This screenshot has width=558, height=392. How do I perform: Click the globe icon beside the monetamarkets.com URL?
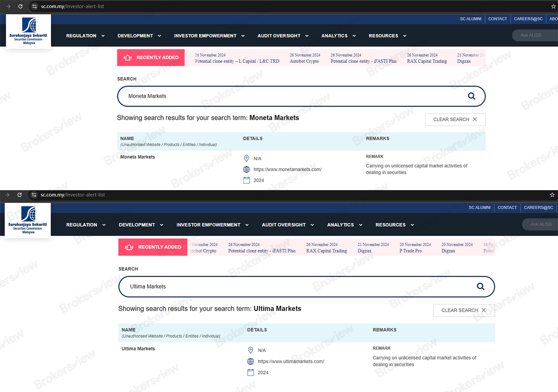pos(246,170)
